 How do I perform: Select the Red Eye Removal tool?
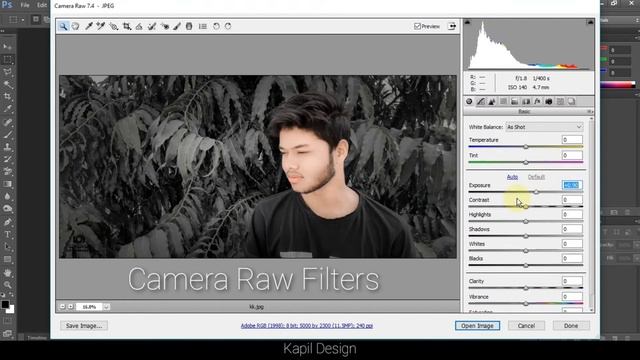pyautogui.click(x=165, y=27)
